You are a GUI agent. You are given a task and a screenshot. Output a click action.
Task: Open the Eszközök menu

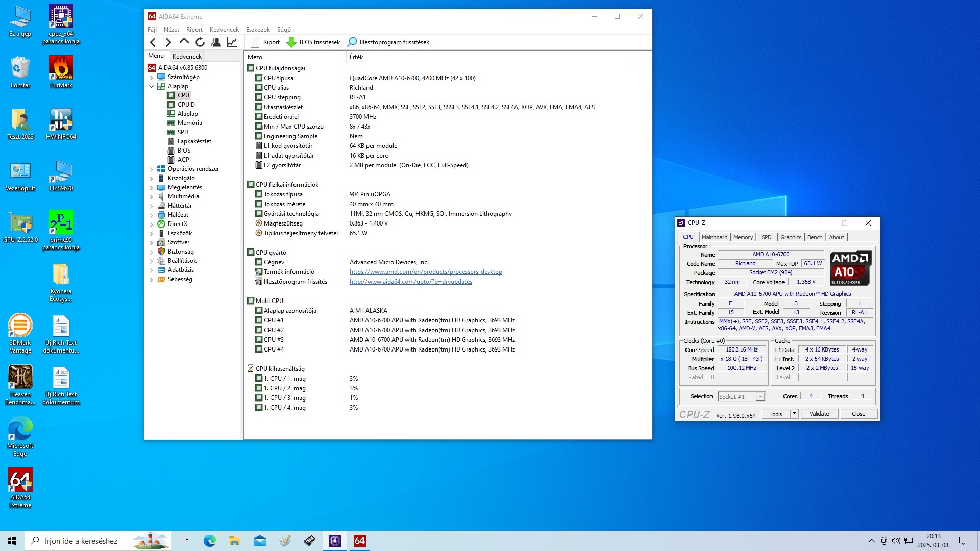pyautogui.click(x=258, y=30)
